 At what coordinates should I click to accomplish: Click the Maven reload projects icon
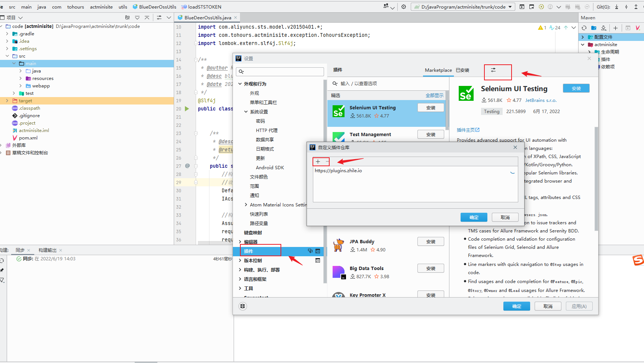(x=584, y=28)
